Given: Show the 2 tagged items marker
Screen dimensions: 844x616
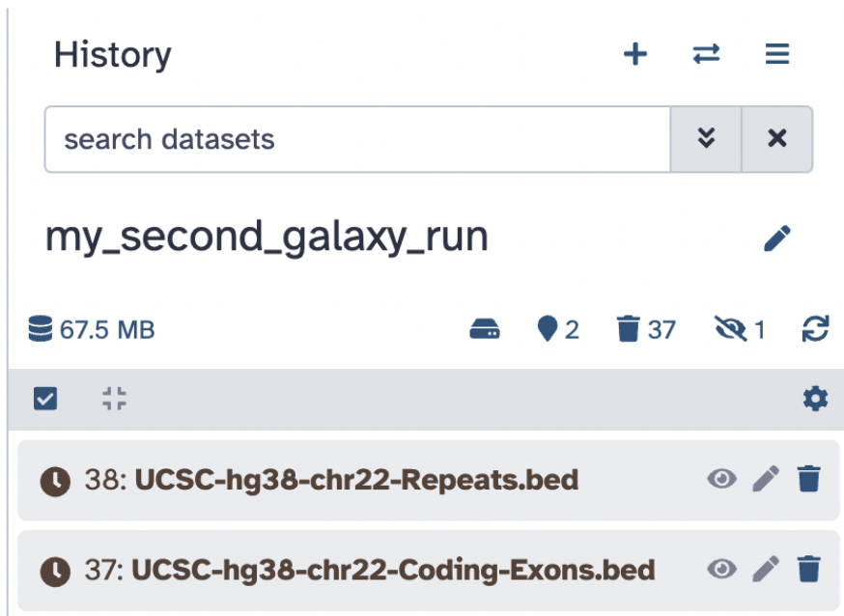Looking at the screenshot, I should (558, 330).
